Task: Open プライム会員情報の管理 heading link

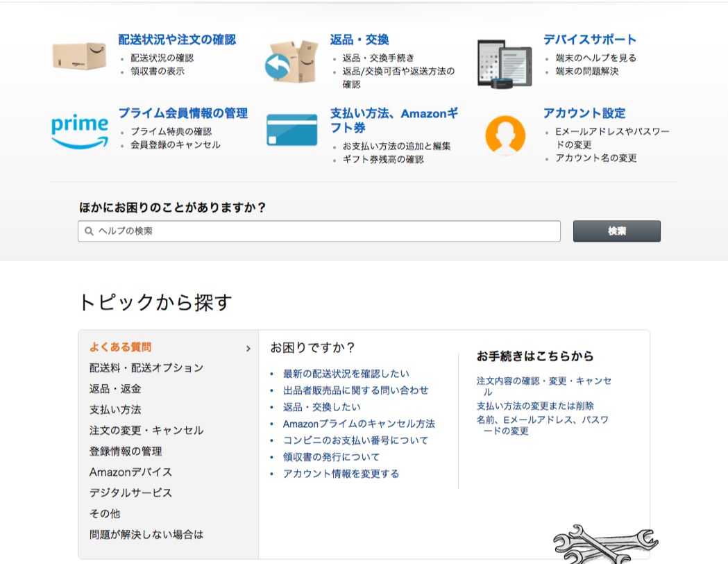Action: pyautogui.click(x=183, y=113)
